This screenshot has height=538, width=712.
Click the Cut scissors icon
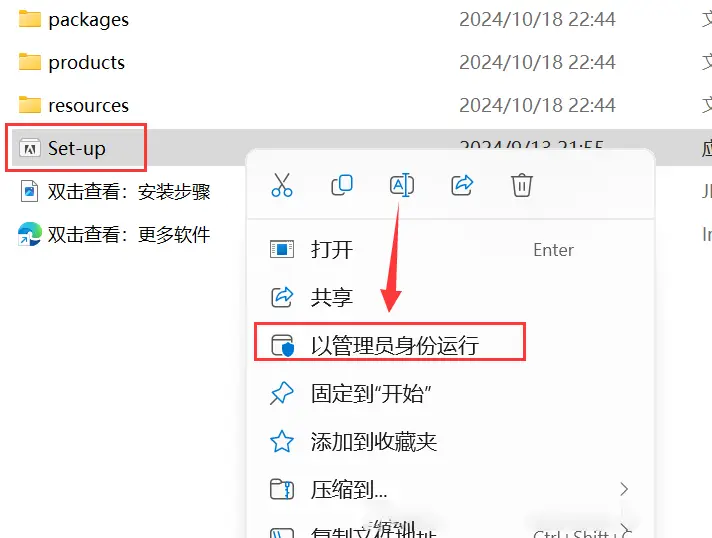click(x=282, y=185)
